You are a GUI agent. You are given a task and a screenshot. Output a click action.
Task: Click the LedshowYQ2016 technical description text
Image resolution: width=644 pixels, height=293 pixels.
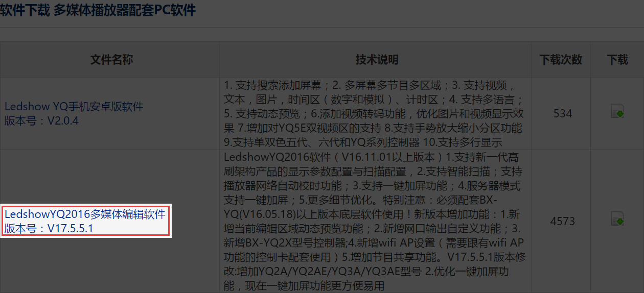click(x=374, y=221)
